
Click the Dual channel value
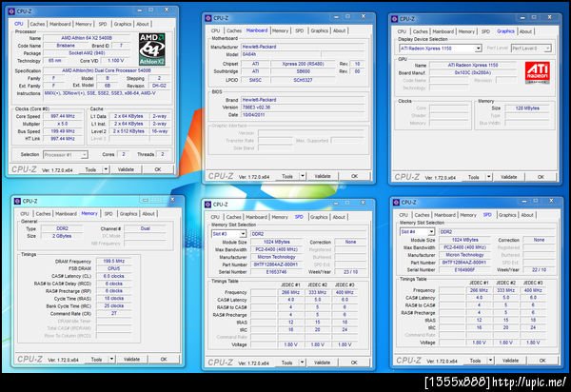coord(146,228)
